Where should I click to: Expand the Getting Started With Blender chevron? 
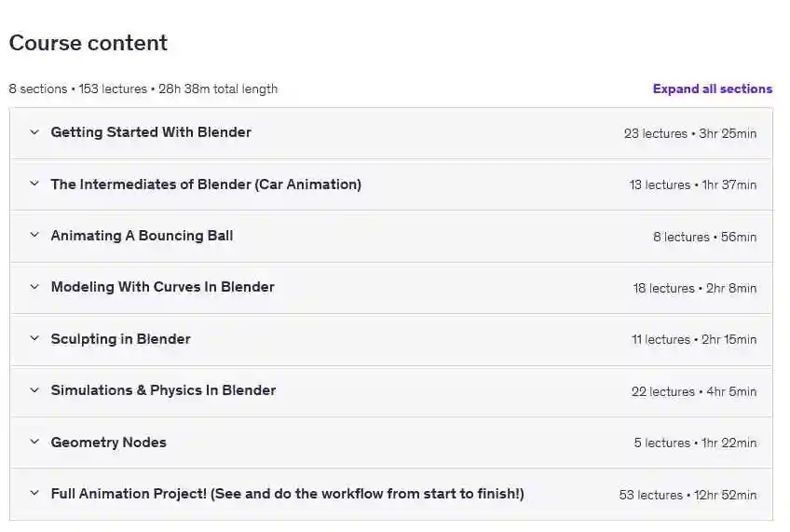click(x=34, y=132)
